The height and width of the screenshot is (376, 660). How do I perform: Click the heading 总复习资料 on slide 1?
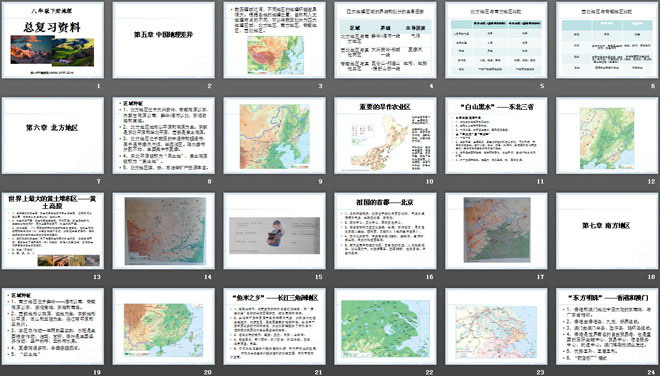click(52, 27)
